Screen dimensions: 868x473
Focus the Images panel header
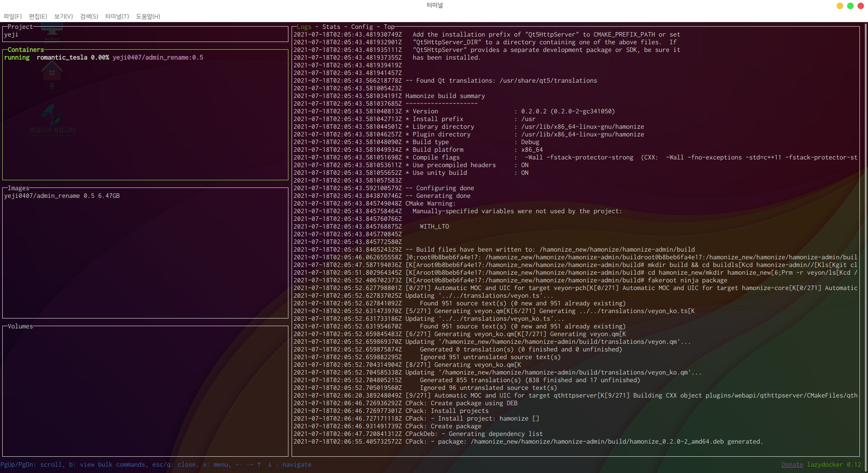[19, 188]
